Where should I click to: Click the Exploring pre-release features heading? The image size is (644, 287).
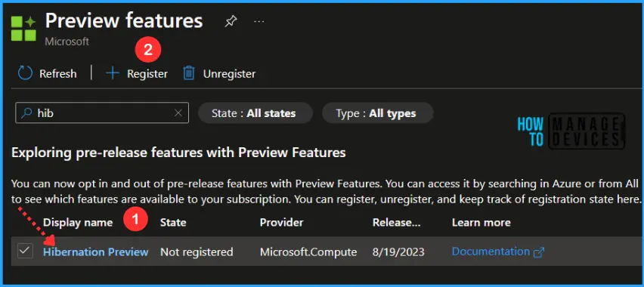pos(178,153)
